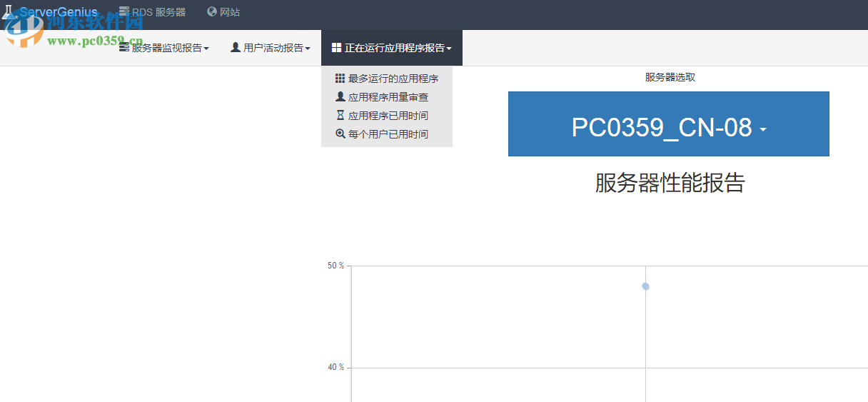This screenshot has width=868, height=402.
Task: Click the 50 % axis label
Action: click(x=335, y=266)
